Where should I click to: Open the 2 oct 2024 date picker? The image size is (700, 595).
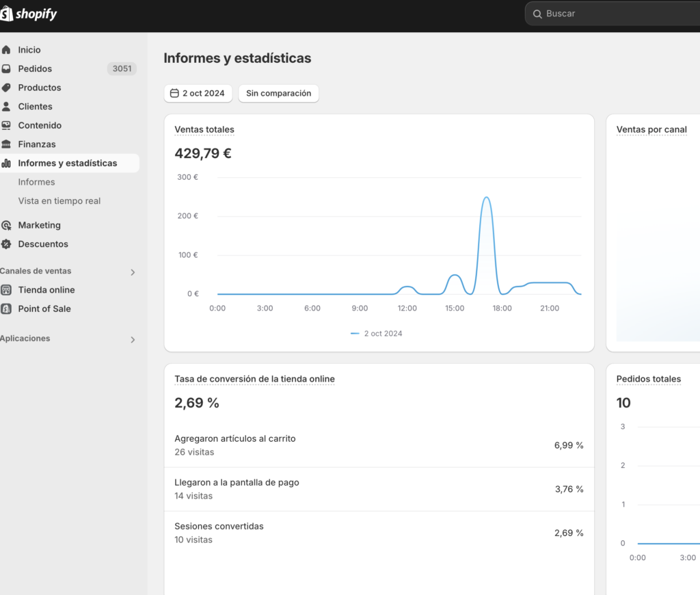coord(198,94)
